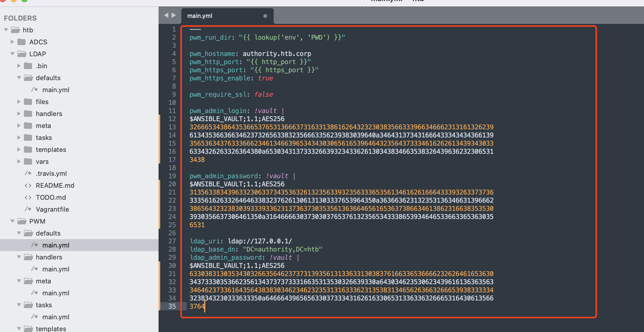Expand the files folder

tap(19, 102)
